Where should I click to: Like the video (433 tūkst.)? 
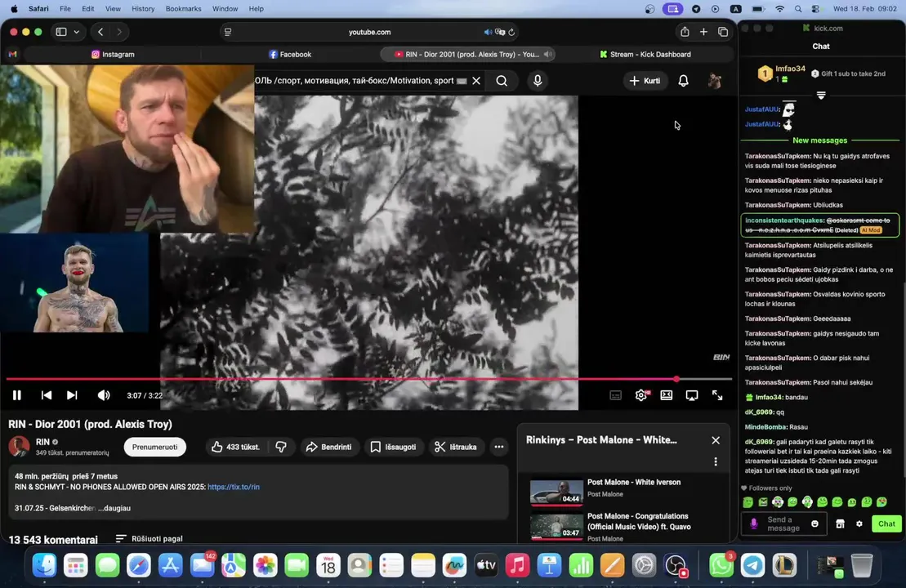click(x=235, y=447)
